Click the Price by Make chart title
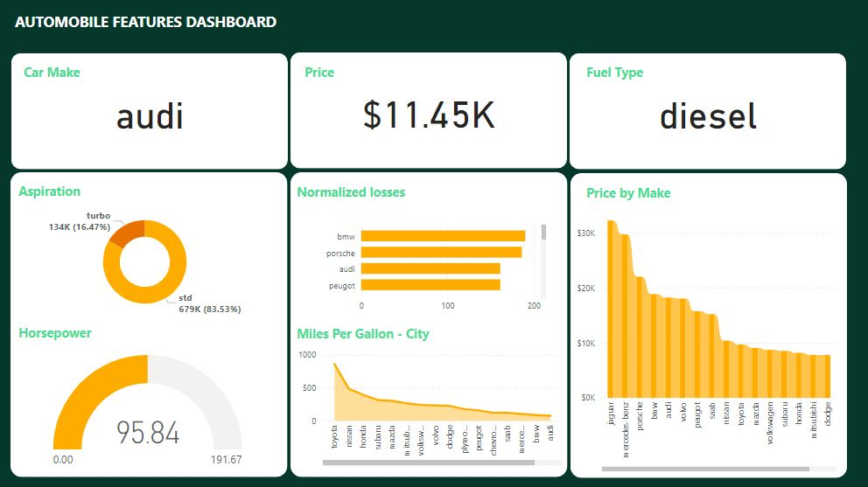 628,193
